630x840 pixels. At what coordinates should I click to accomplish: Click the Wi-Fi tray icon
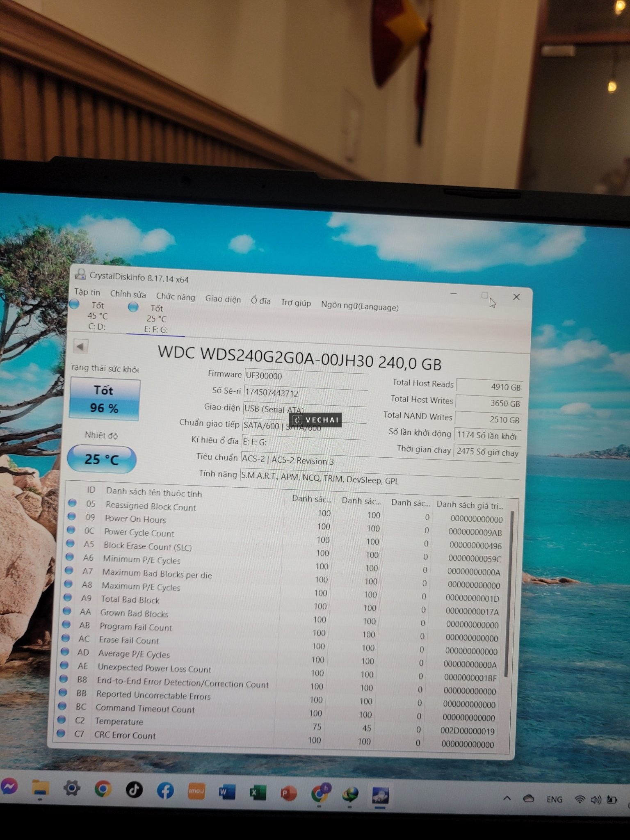(580, 799)
